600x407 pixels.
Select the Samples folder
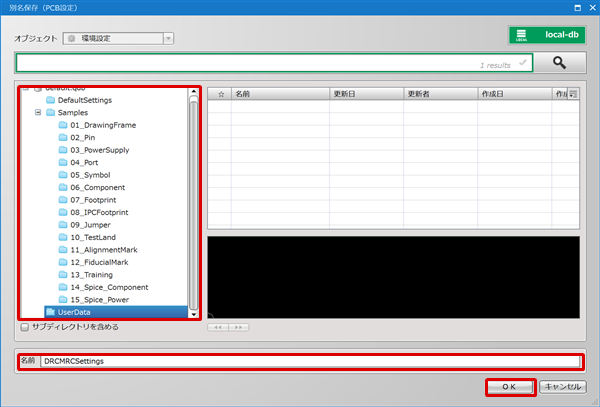[x=67, y=112]
